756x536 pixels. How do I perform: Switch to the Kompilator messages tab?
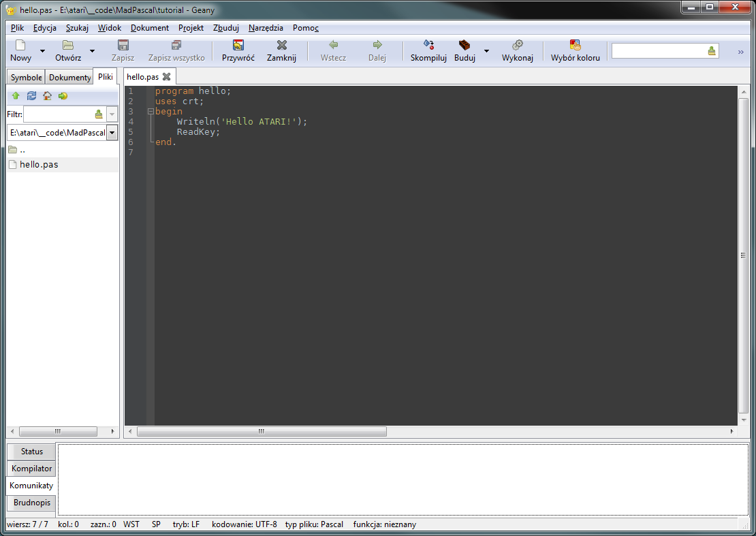(31, 469)
